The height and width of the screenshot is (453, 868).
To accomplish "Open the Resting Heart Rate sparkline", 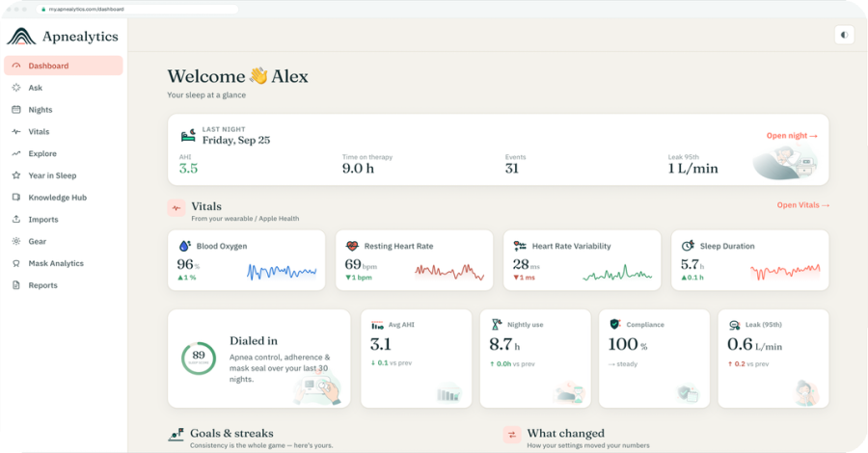I will point(449,272).
